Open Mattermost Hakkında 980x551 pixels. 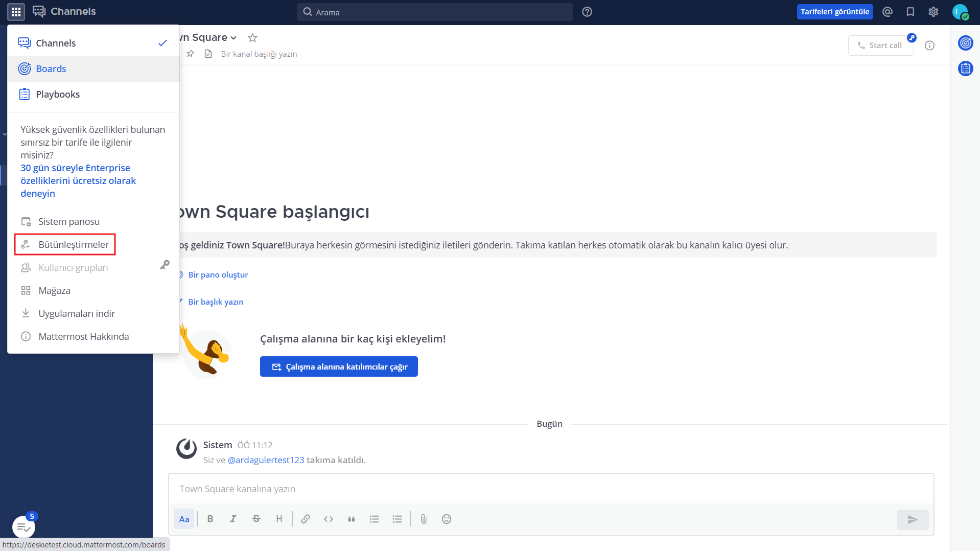pyautogui.click(x=94, y=336)
